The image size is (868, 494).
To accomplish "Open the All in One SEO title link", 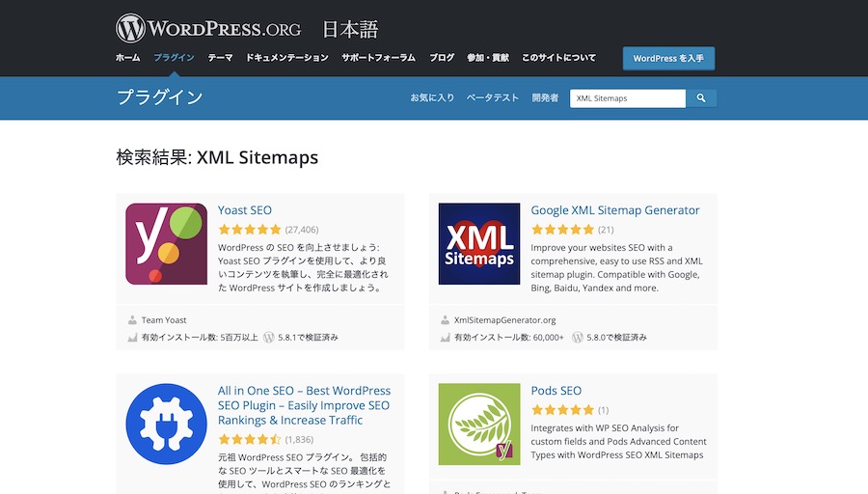I will pos(305,405).
